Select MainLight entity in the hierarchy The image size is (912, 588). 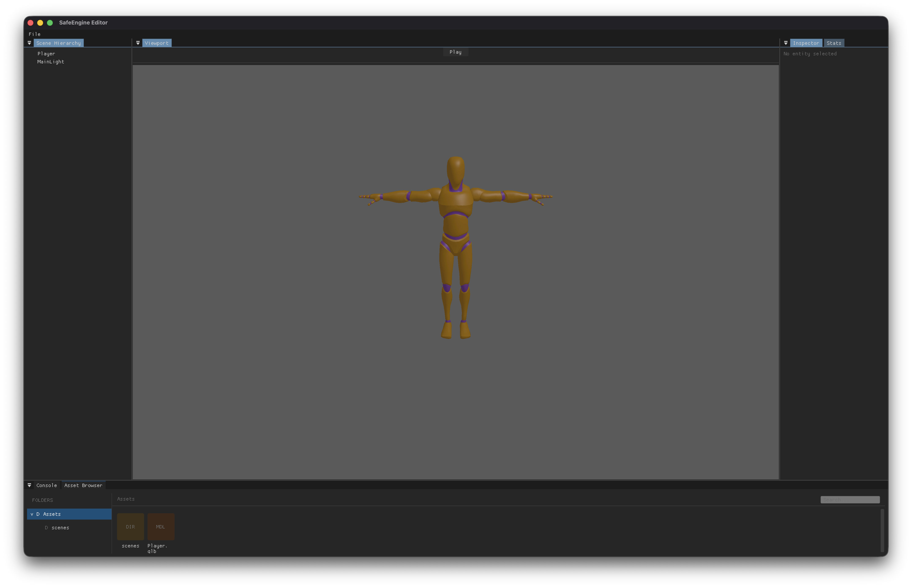coord(51,62)
